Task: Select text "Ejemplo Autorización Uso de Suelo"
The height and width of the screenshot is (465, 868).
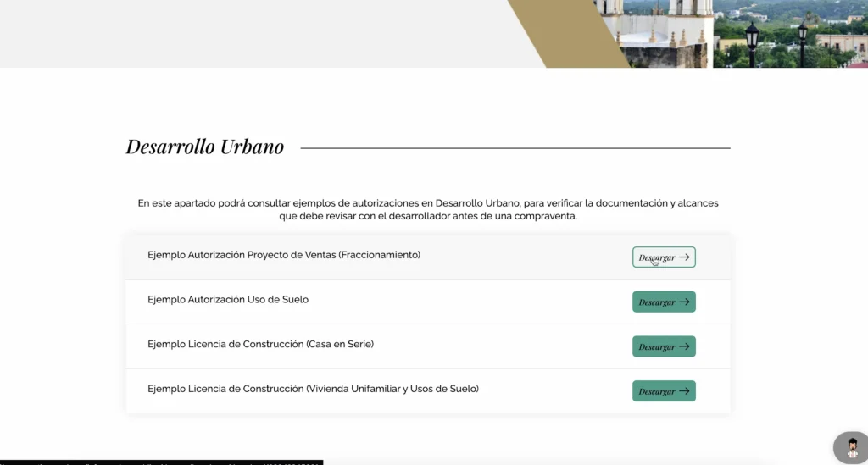Action: coord(228,300)
